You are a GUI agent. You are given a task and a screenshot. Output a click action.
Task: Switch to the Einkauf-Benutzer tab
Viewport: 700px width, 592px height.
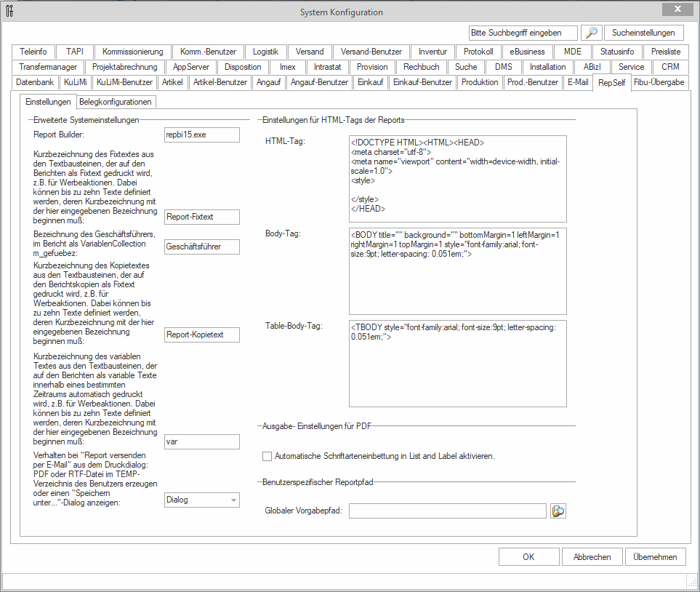[423, 83]
